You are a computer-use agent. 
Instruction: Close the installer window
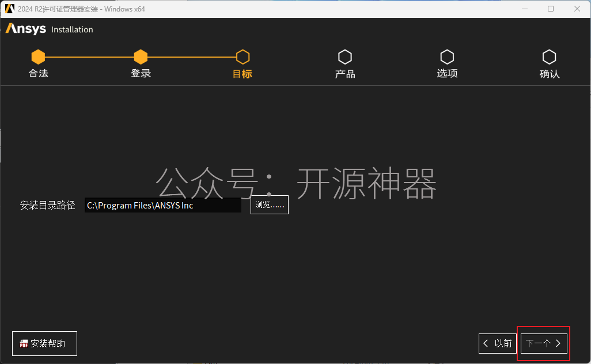[x=577, y=9]
